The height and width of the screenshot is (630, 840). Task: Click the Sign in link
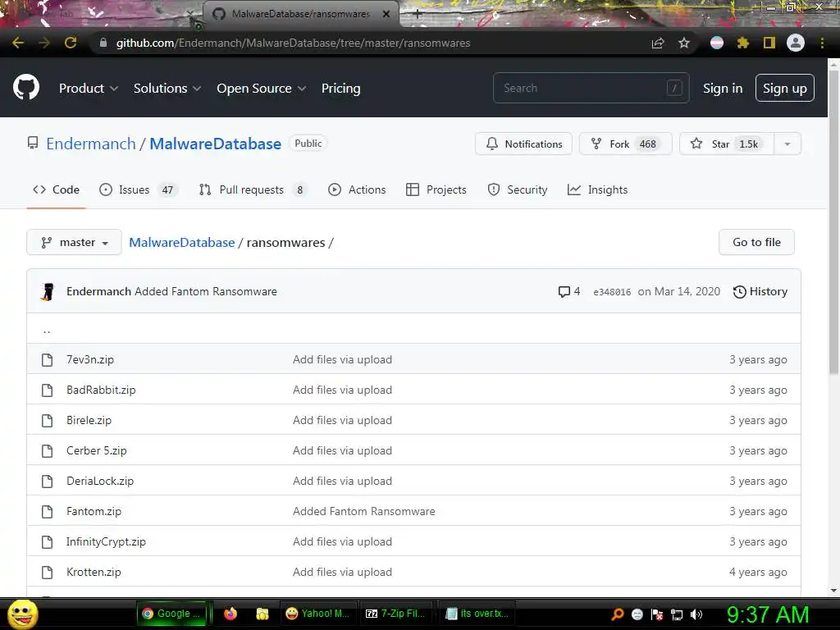[x=723, y=89]
